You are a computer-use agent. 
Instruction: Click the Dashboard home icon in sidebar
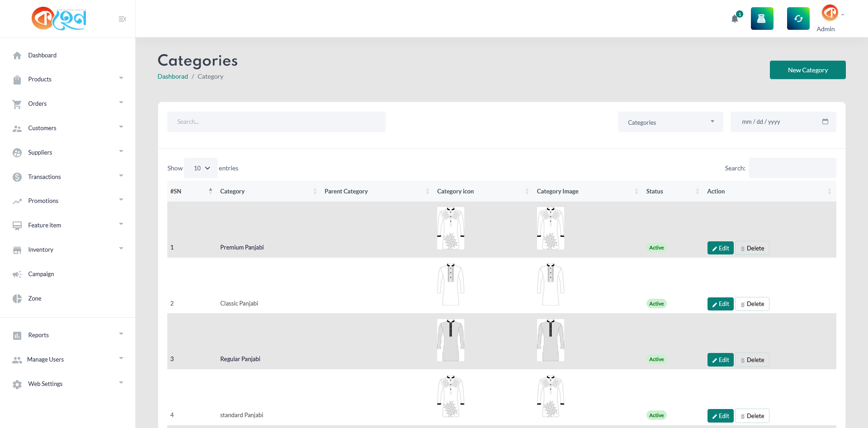point(17,56)
